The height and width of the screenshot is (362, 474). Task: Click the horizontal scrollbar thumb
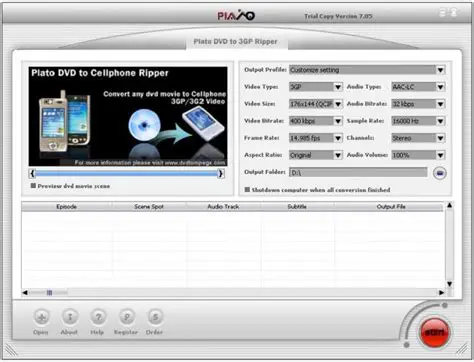point(49,293)
